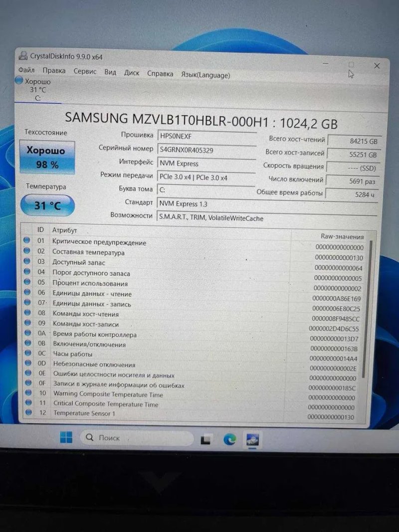The image size is (399, 532).
Task: Click the CrystalDiskInfo taskbar icon
Action: tap(252, 440)
